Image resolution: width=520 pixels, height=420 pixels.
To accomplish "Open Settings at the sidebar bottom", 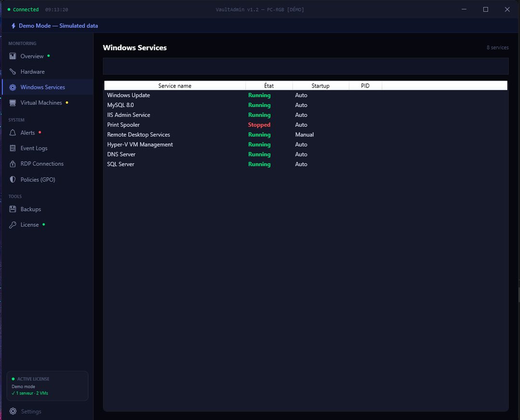I will click(x=48, y=411).
